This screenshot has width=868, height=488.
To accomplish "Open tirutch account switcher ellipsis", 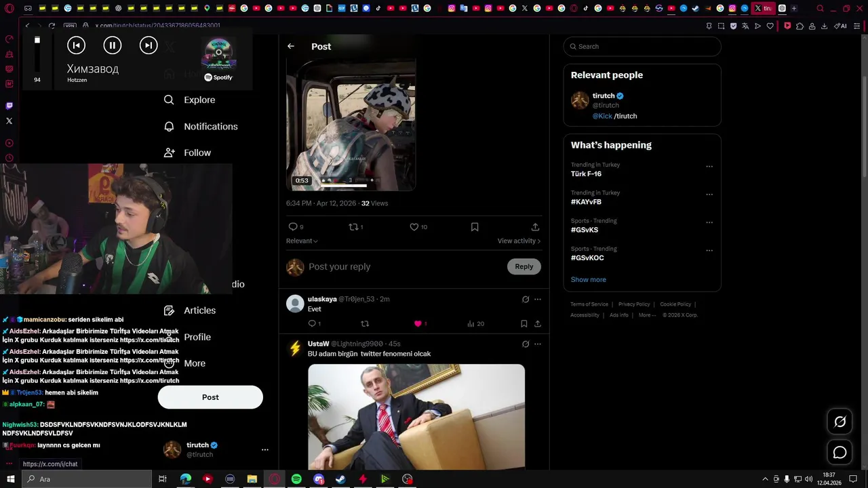I will coord(265,449).
